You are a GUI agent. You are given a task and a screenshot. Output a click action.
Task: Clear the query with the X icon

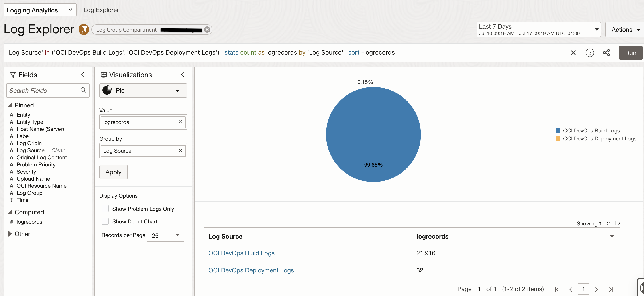click(x=573, y=53)
